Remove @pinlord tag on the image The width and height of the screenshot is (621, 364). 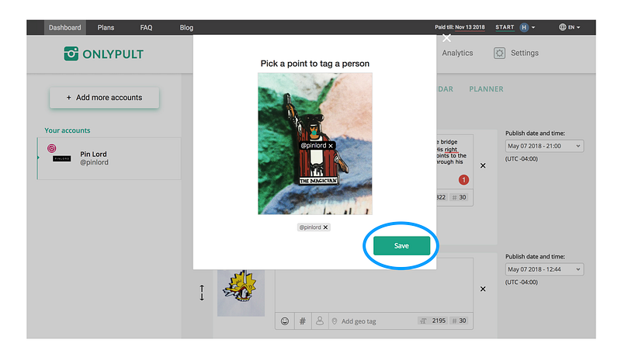pyautogui.click(x=331, y=146)
